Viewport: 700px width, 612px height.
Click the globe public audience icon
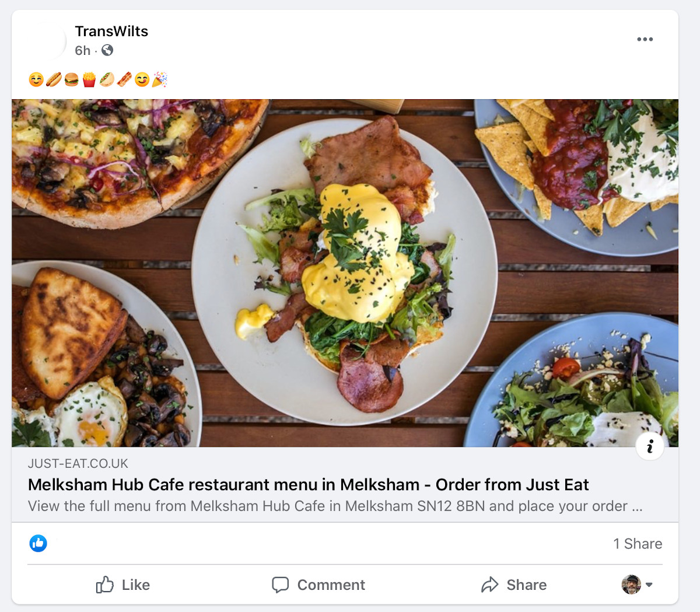(107, 51)
